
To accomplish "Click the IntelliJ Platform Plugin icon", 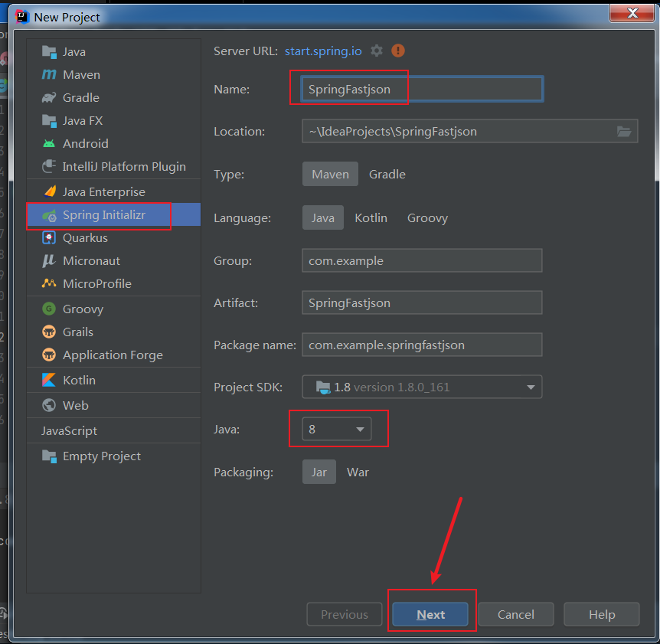I will point(49,166).
